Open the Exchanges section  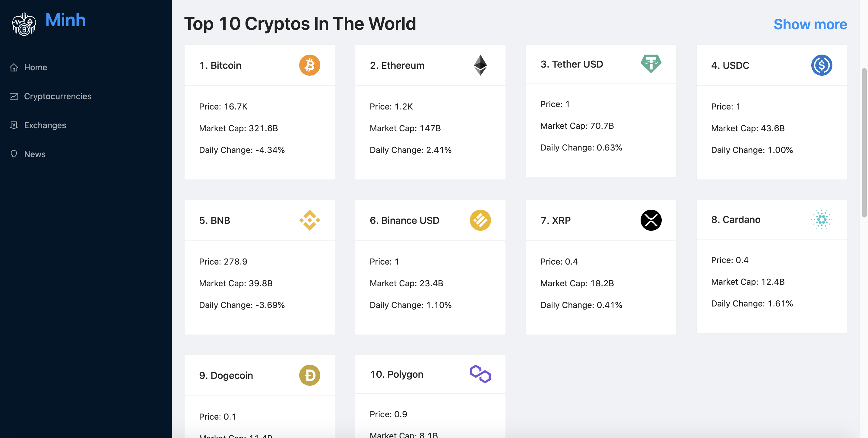[x=45, y=125]
